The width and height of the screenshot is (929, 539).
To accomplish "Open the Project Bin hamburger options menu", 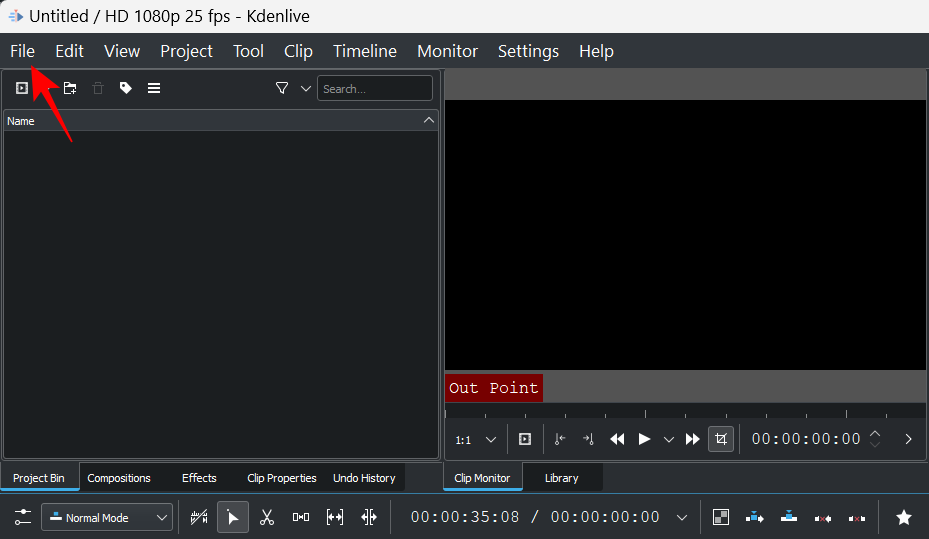I will click(x=154, y=88).
